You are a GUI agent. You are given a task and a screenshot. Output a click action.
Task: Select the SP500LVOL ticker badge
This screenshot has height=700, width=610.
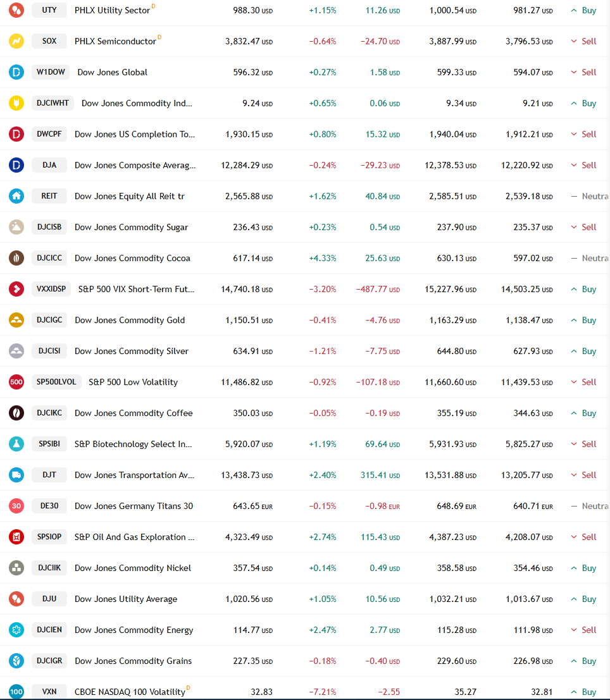point(56,382)
